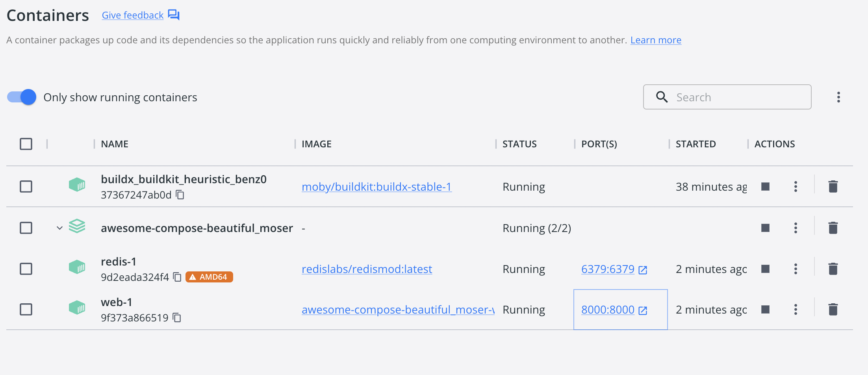Open the web-1 container name
The width and height of the screenshot is (868, 375).
[117, 302]
